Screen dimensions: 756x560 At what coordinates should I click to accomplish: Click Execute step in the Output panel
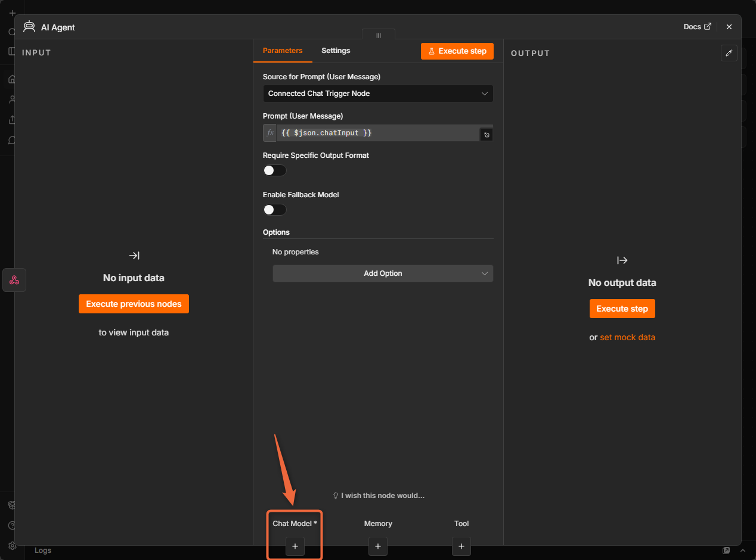click(x=622, y=309)
